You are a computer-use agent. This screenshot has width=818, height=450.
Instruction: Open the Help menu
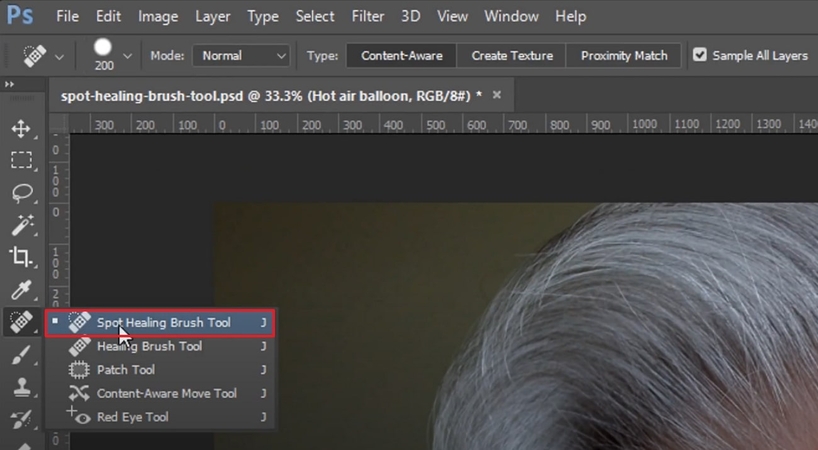(570, 16)
